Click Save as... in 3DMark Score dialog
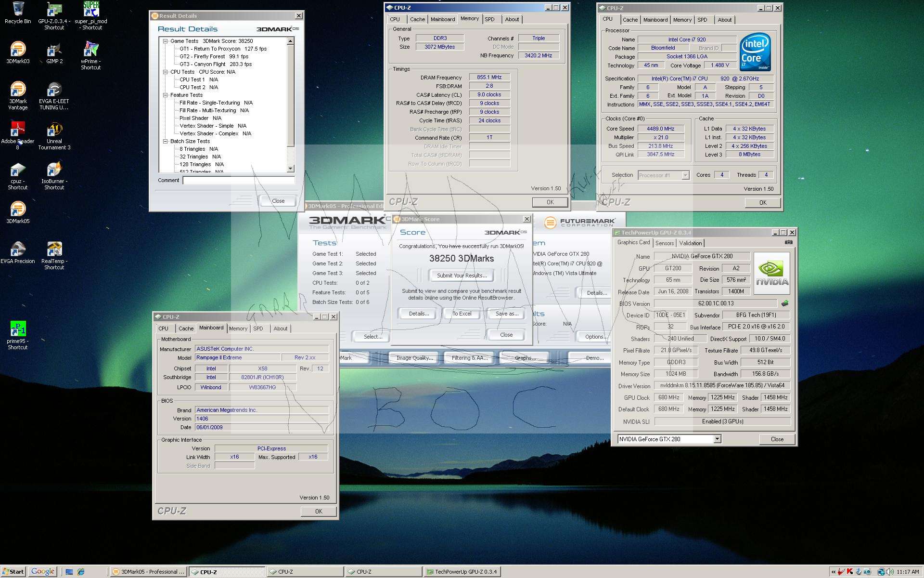This screenshot has width=924, height=578. point(507,314)
